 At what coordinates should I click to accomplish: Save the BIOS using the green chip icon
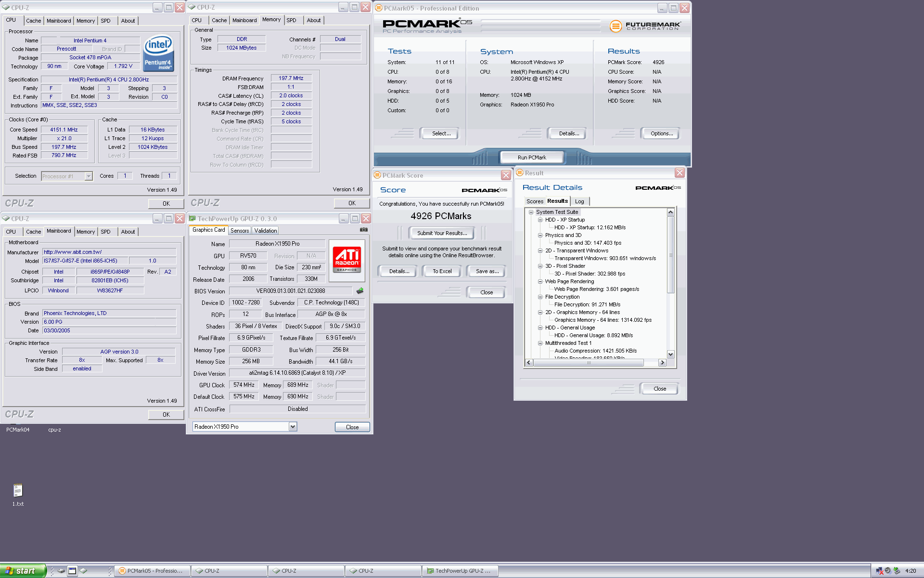(x=359, y=291)
